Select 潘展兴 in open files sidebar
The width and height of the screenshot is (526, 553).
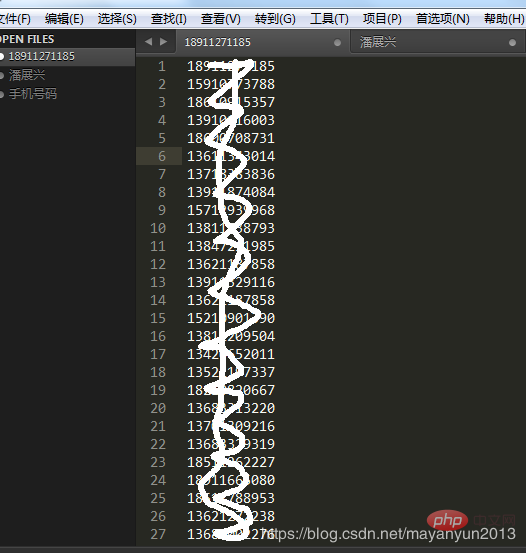pyautogui.click(x=27, y=75)
